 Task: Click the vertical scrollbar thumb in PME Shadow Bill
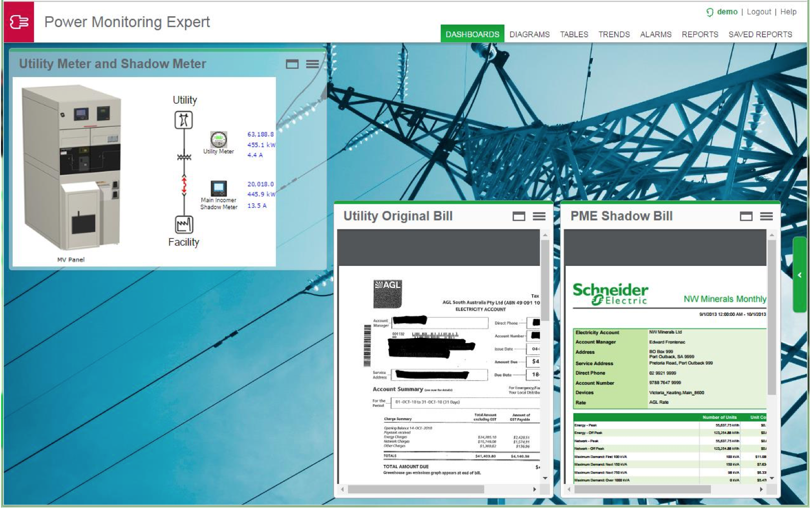tap(772, 317)
